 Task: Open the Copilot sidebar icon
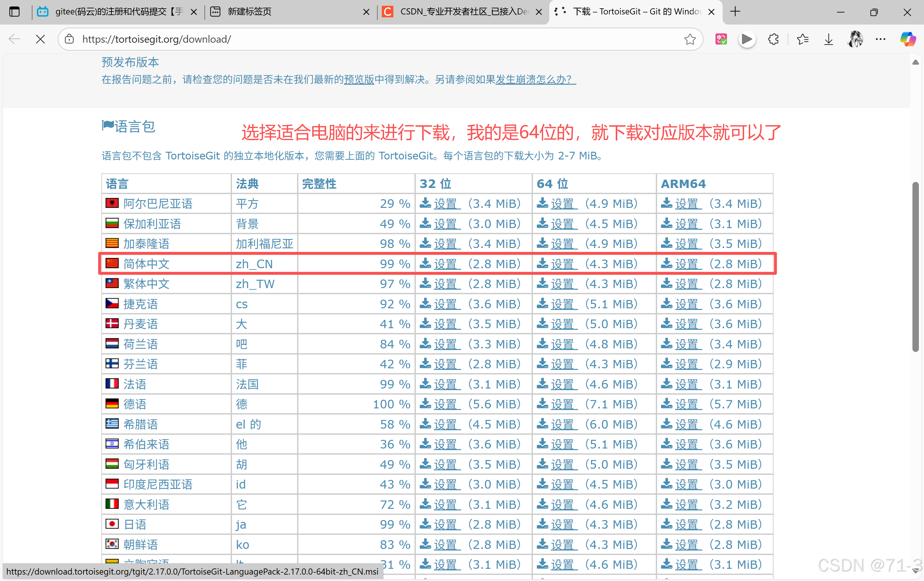click(908, 39)
